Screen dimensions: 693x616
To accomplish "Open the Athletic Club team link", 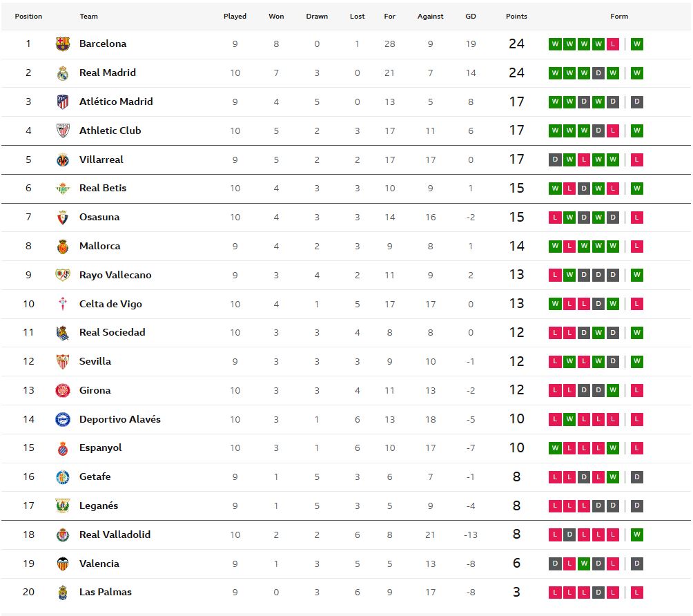I will point(110,131).
